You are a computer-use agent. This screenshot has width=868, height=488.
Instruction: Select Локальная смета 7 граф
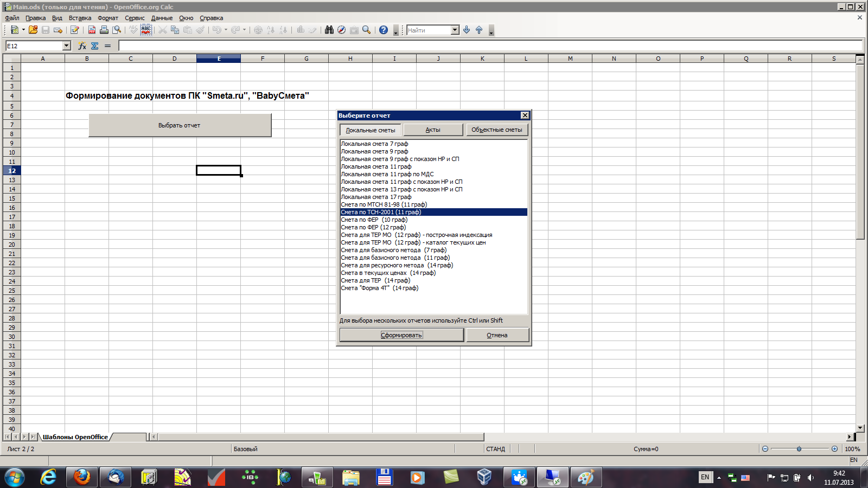(433, 144)
